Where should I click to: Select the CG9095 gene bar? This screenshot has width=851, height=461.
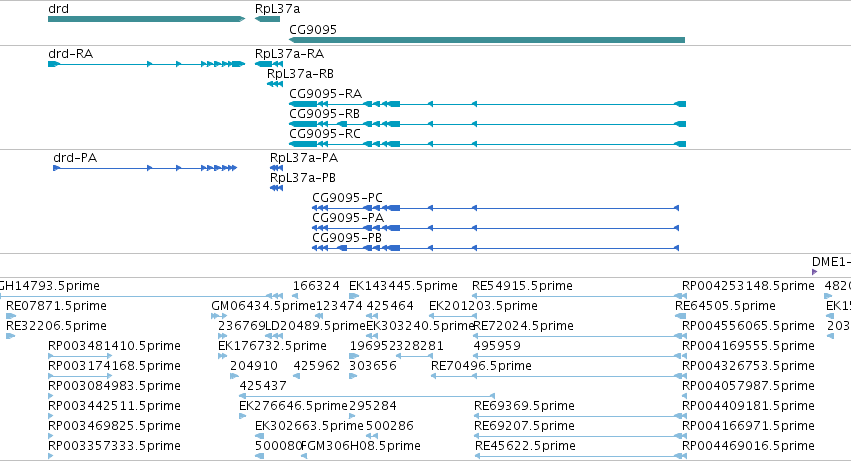coord(487,40)
